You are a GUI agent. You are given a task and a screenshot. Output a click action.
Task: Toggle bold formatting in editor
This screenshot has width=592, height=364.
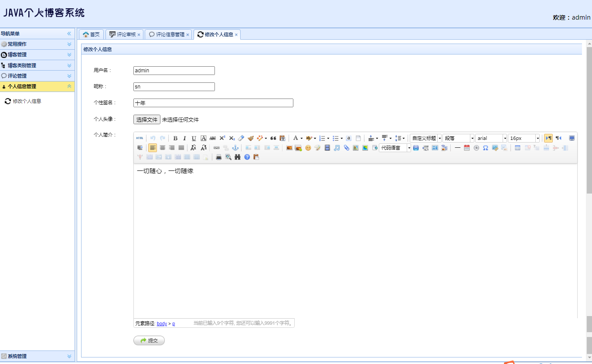point(175,138)
